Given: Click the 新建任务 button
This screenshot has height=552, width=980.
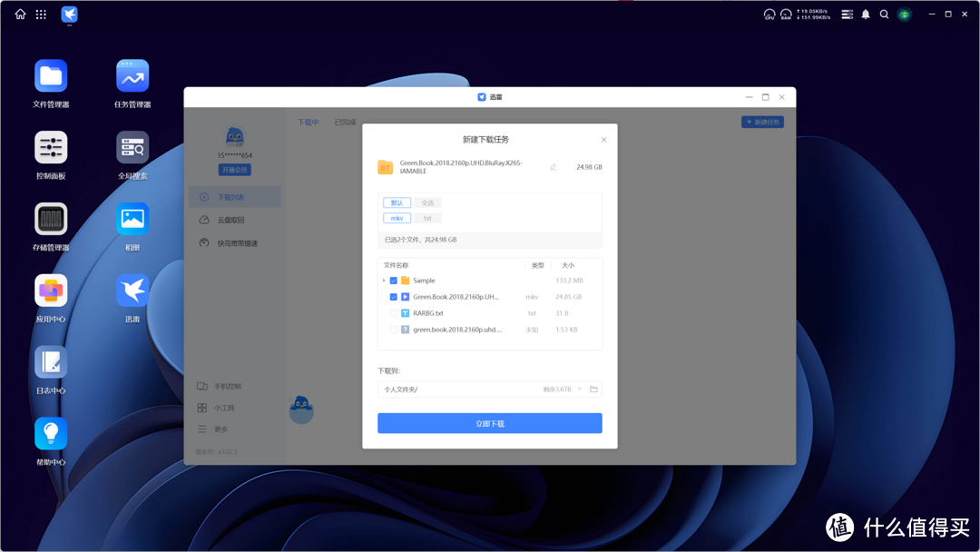Looking at the screenshot, I should (x=762, y=122).
